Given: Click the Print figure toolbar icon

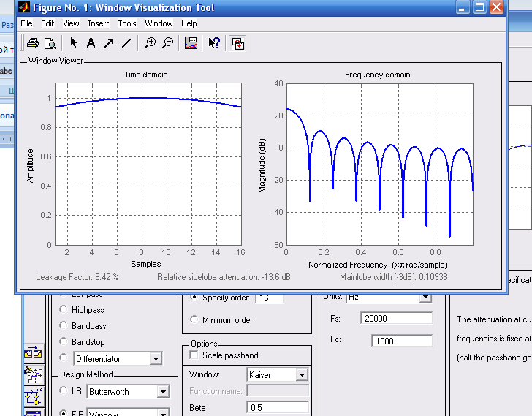Looking at the screenshot, I should click(x=32, y=43).
